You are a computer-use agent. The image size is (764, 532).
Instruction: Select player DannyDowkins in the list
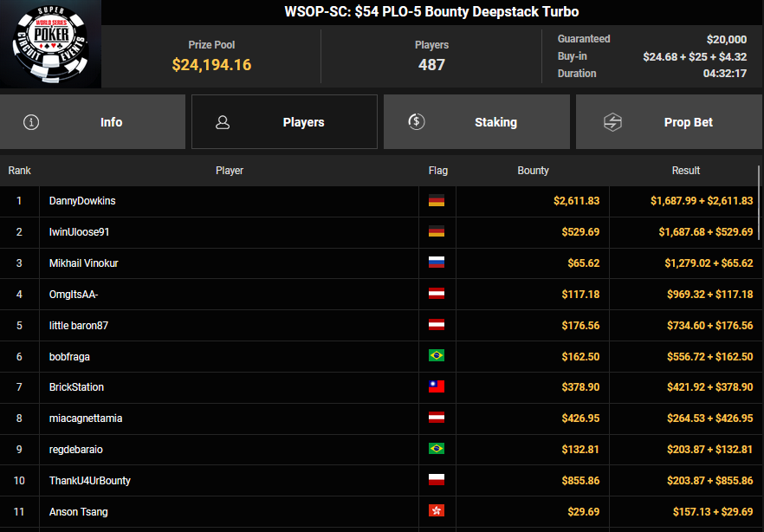coord(82,201)
